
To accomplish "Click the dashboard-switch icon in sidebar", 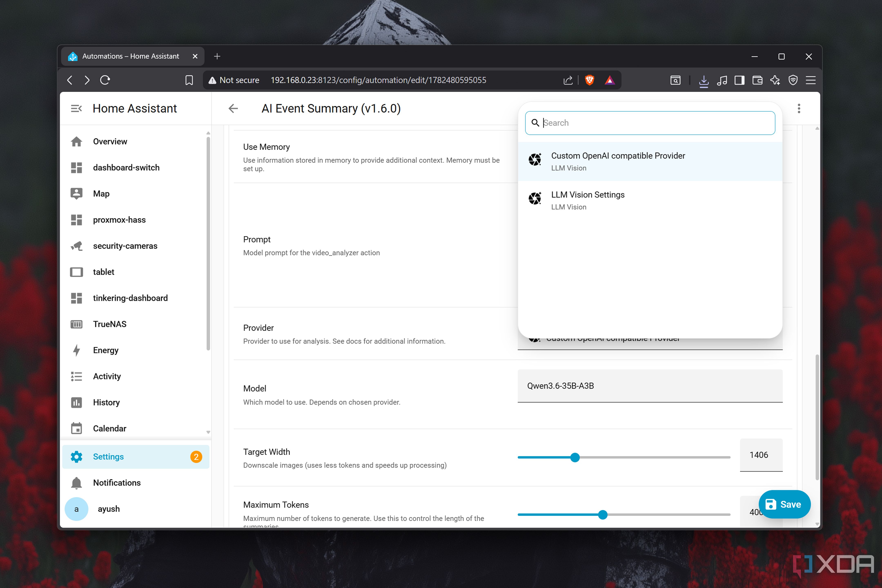I will 77,168.
